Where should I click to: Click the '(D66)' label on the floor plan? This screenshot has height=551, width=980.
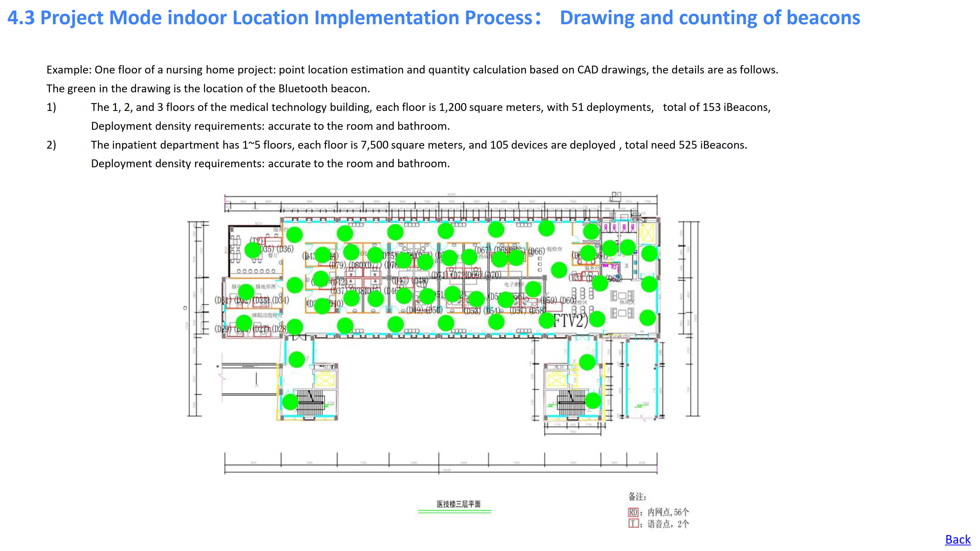click(536, 251)
